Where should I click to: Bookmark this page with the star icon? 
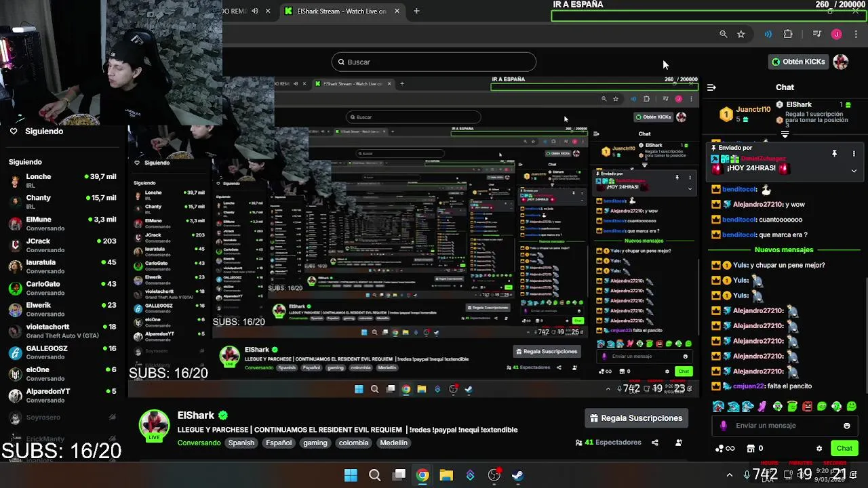(741, 34)
